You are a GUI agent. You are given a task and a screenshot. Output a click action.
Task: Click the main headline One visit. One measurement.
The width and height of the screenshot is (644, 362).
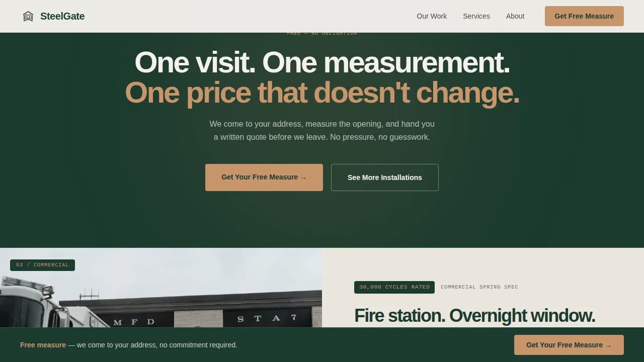(x=322, y=62)
